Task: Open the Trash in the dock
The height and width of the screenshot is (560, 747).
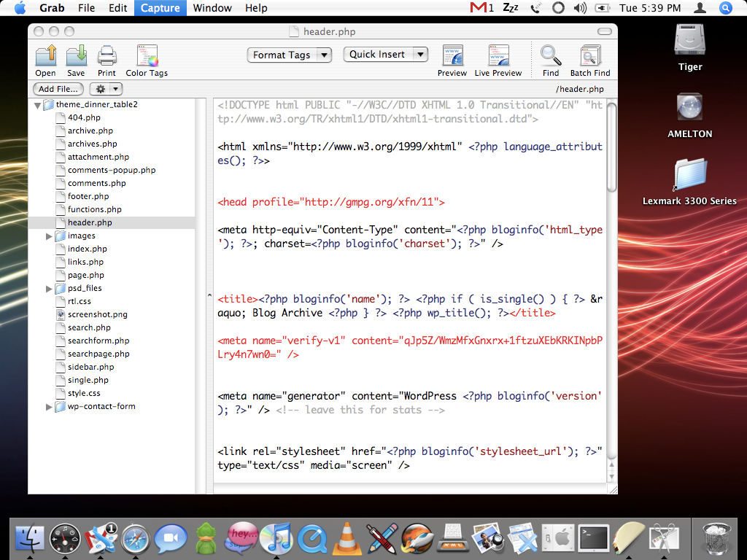Action: click(717, 539)
